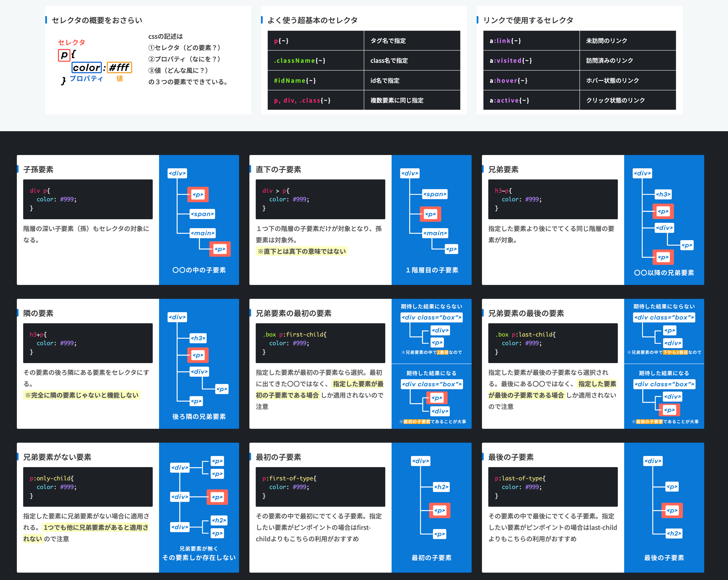Select the "a:hover{~}" table cell
The height and width of the screenshot is (580, 728).
pyautogui.click(x=531, y=80)
